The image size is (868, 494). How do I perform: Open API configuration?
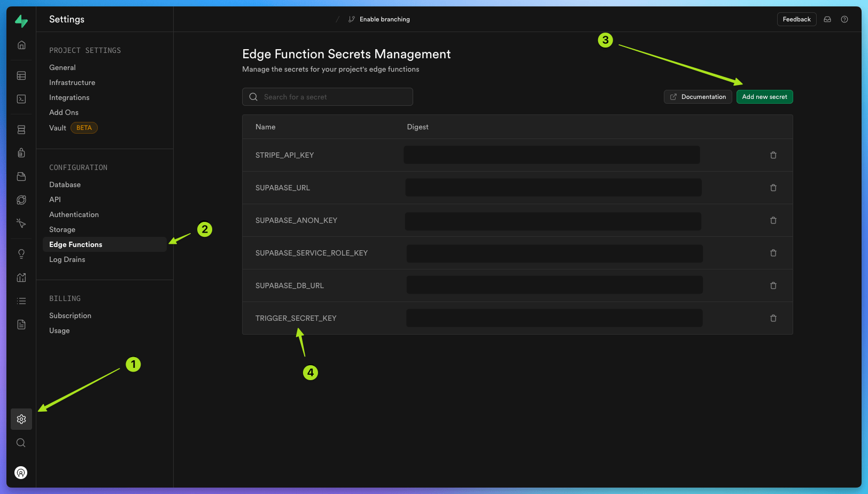coord(55,199)
